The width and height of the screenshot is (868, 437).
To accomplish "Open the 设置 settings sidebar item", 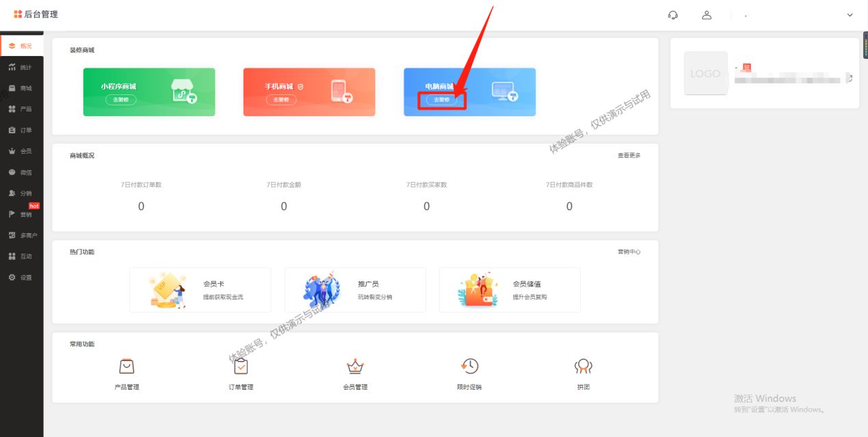I will 21,278.
